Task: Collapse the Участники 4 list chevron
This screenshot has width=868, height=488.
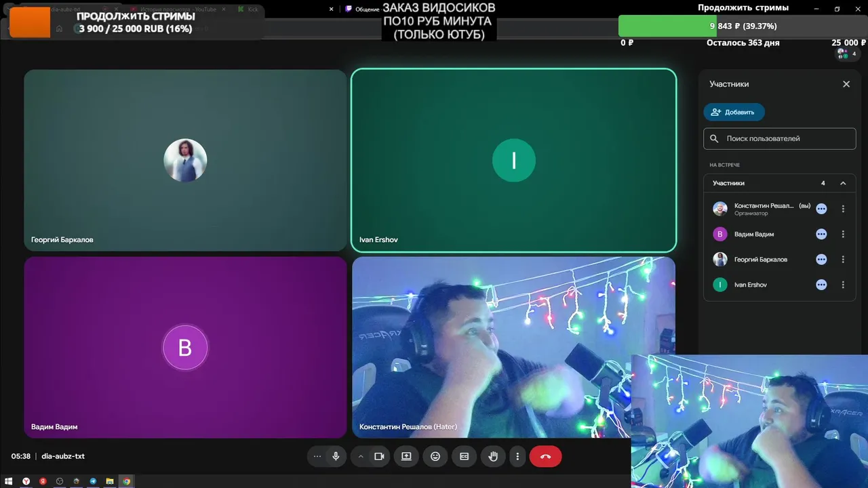Action: [x=843, y=183]
